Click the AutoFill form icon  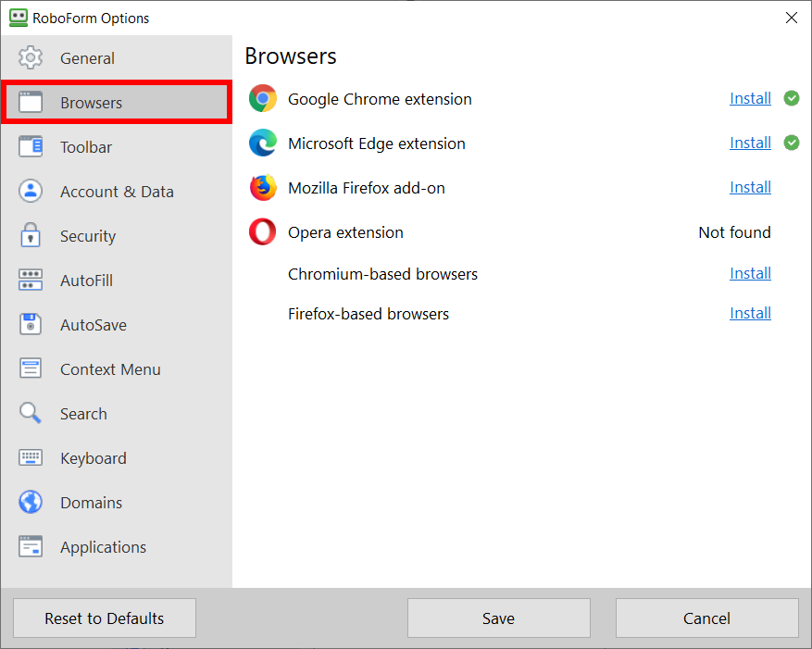[31, 280]
